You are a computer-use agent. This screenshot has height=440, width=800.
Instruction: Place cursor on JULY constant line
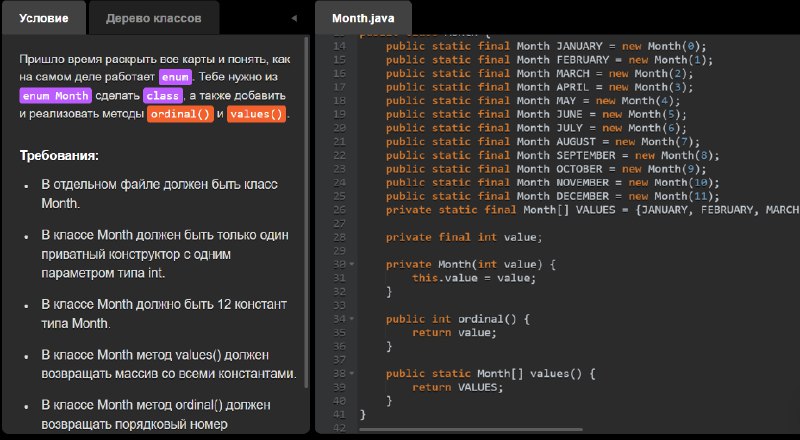[536, 128]
